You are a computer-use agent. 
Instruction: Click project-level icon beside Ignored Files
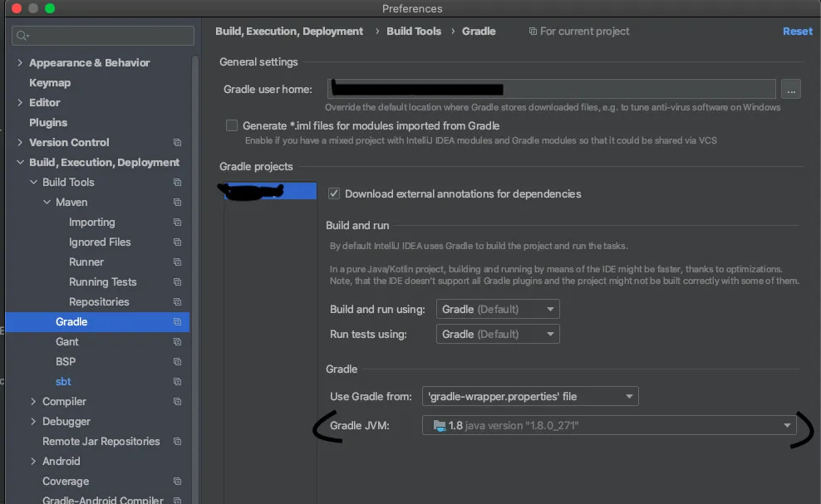click(x=178, y=242)
